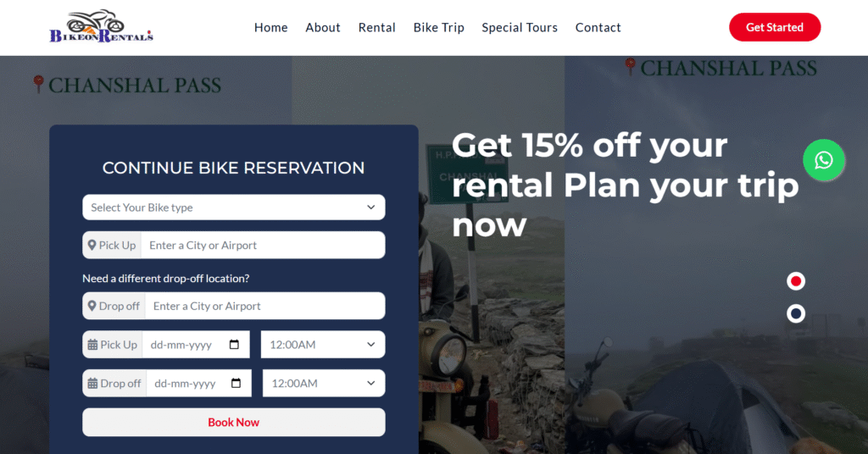
Task: Click the BikeOnRentals logo
Action: point(102,26)
